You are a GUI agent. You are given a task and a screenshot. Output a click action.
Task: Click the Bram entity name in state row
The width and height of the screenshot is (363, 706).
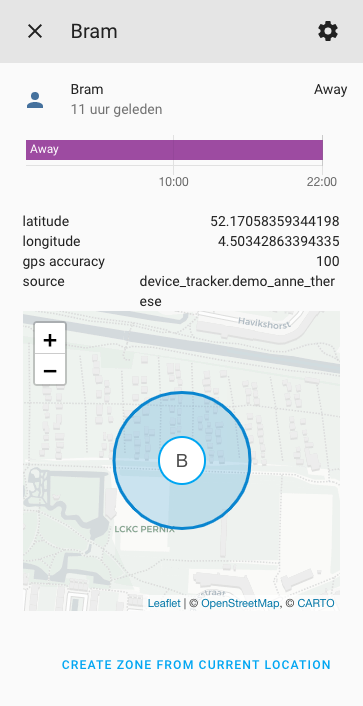tap(87, 90)
